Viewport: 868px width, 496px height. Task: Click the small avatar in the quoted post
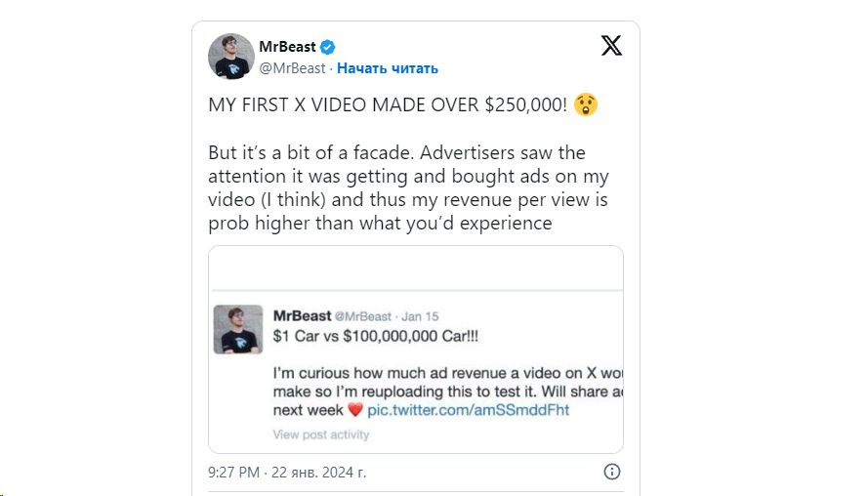(x=238, y=329)
